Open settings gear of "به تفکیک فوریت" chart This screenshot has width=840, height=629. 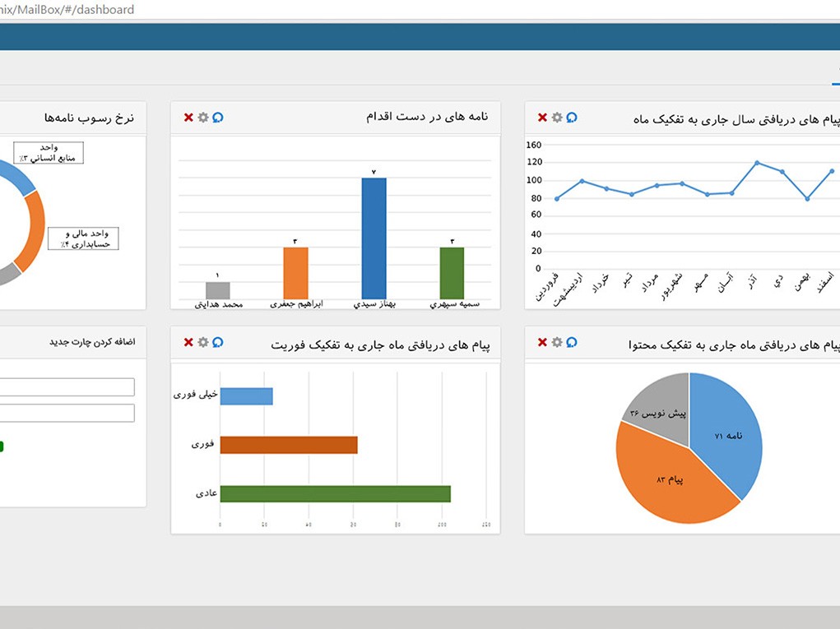click(203, 342)
